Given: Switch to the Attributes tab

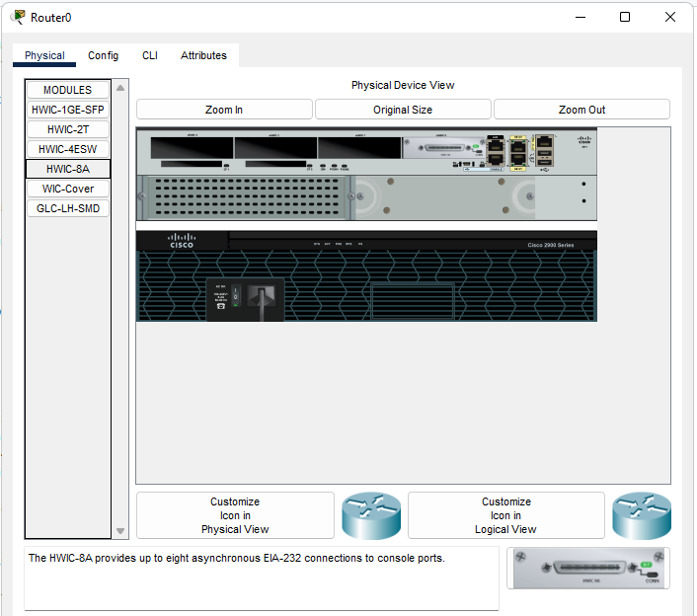Looking at the screenshot, I should pos(203,55).
